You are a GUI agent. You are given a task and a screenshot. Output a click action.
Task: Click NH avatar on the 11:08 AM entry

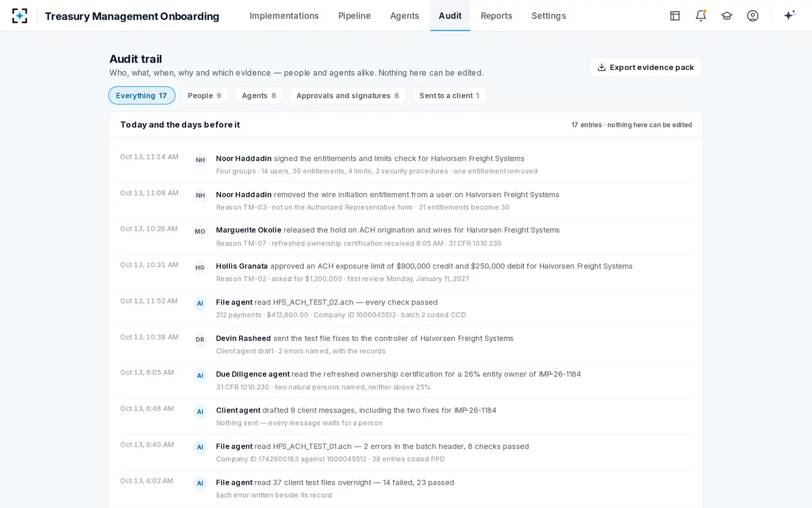(x=200, y=195)
